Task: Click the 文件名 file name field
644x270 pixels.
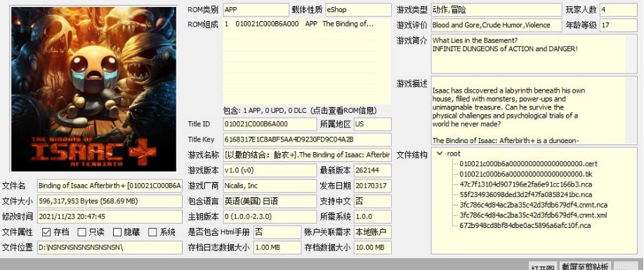Action: coord(110,185)
